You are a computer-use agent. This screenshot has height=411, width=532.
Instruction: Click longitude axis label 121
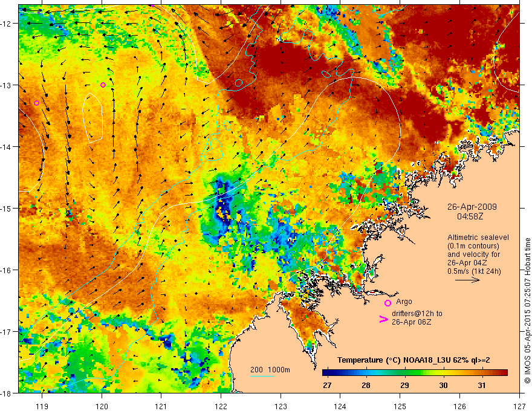tap(161, 406)
